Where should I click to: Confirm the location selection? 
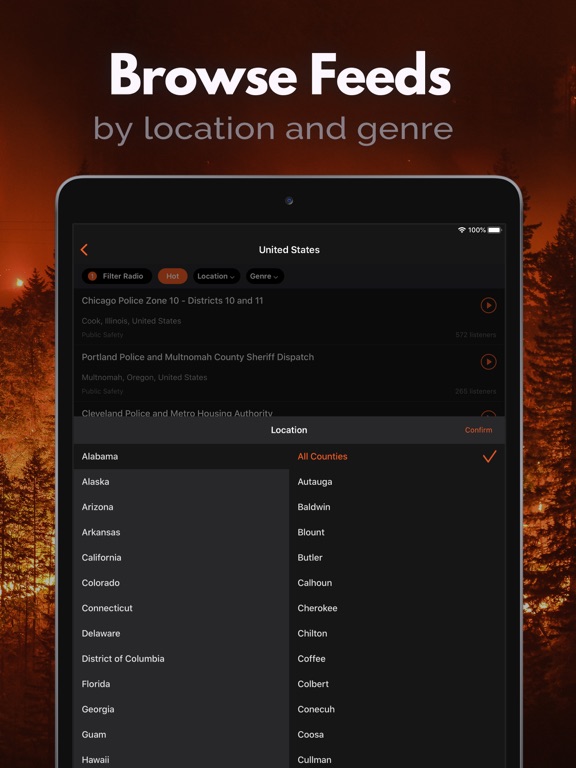478,430
